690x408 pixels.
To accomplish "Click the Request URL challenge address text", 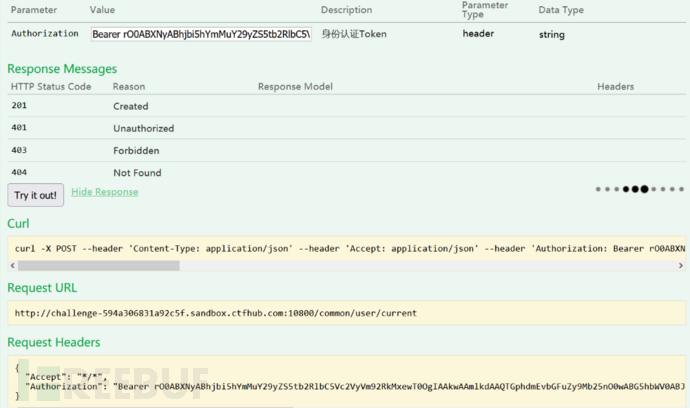I will pos(215,313).
